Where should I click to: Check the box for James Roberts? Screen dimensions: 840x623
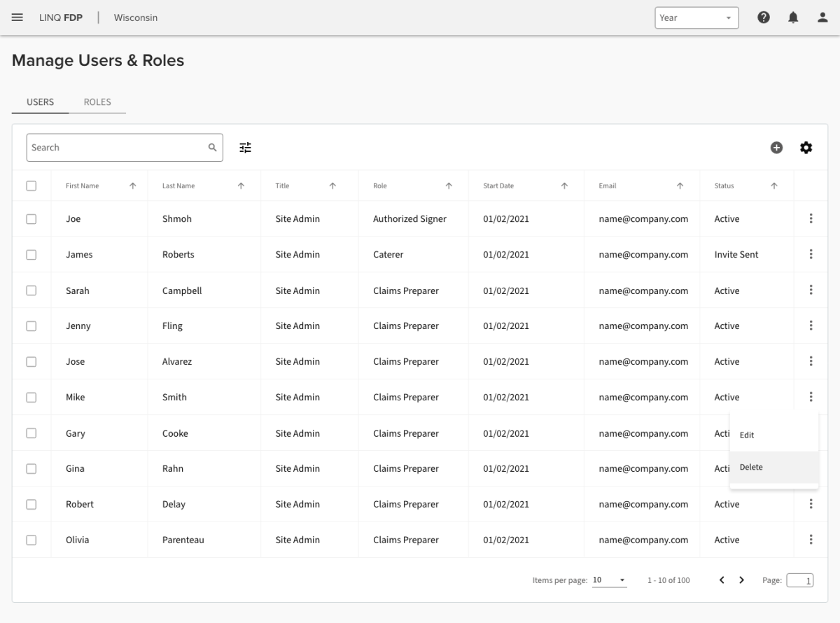tap(31, 255)
